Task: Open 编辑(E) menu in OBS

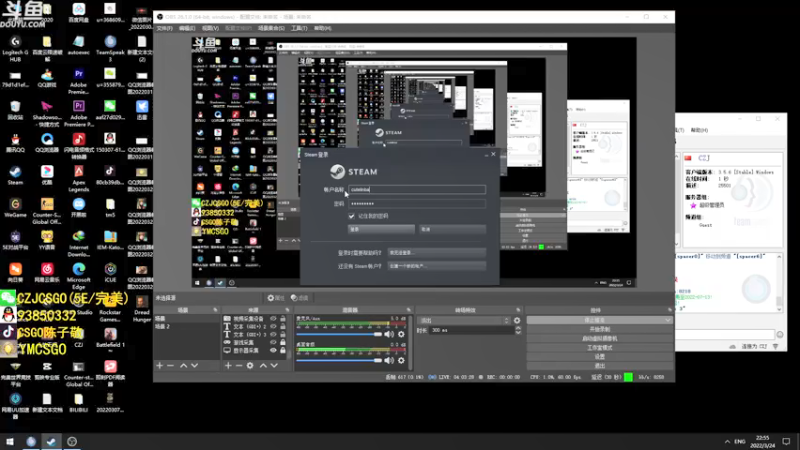Action: (x=187, y=28)
